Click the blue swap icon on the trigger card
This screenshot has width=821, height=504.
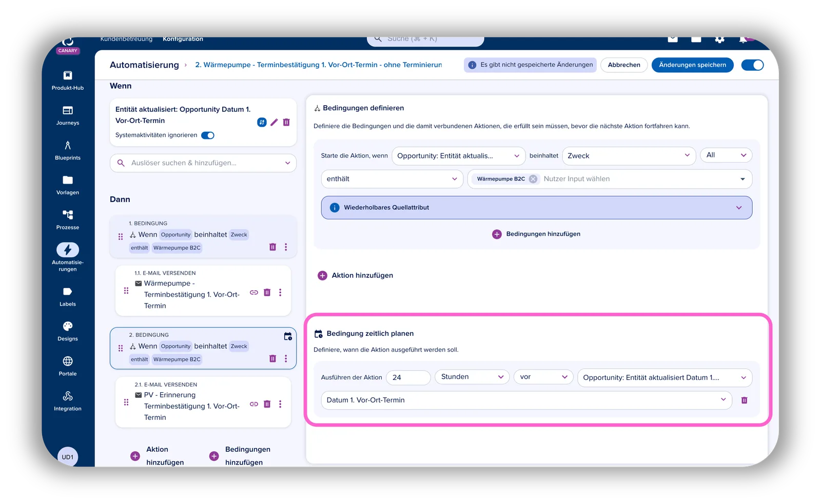click(x=262, y=122)
